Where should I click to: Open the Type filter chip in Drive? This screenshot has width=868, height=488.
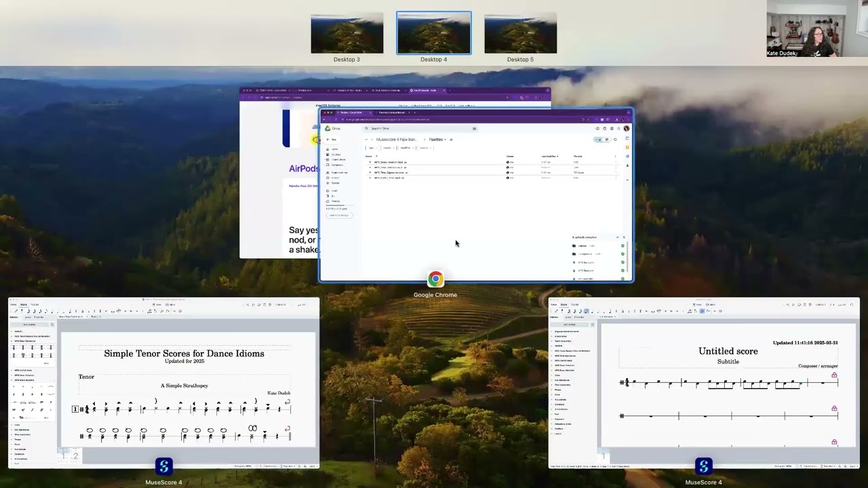372,148
